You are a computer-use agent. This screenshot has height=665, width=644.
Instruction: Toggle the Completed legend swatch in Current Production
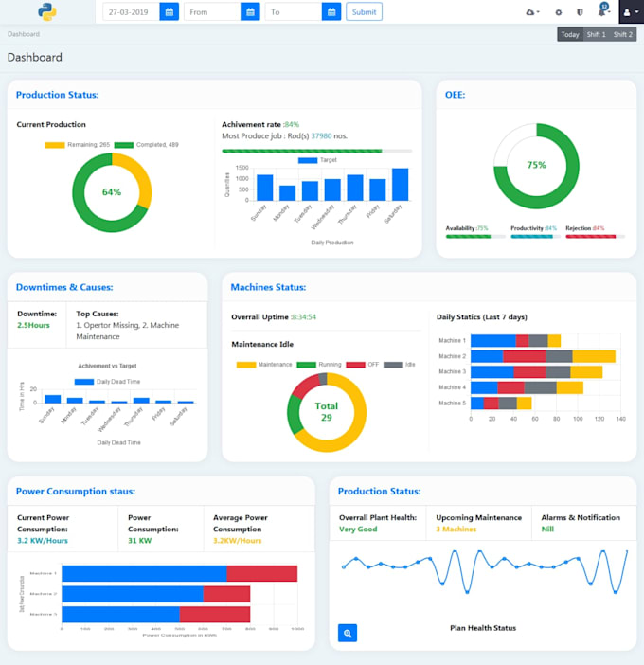tap(124, 145)
